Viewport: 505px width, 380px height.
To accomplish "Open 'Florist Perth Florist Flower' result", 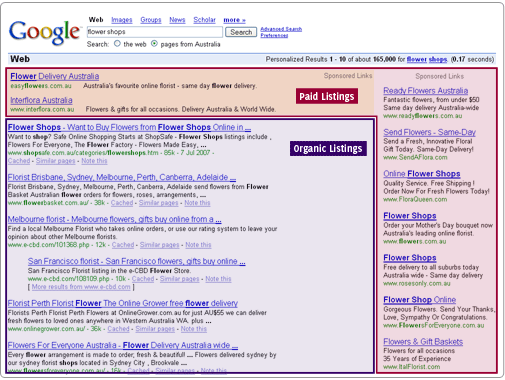I will (123, 303).
